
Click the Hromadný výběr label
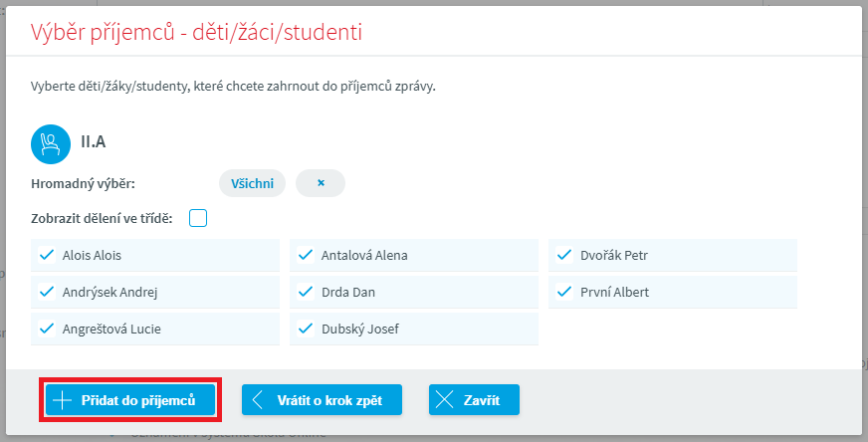click(x=83, y=183)
